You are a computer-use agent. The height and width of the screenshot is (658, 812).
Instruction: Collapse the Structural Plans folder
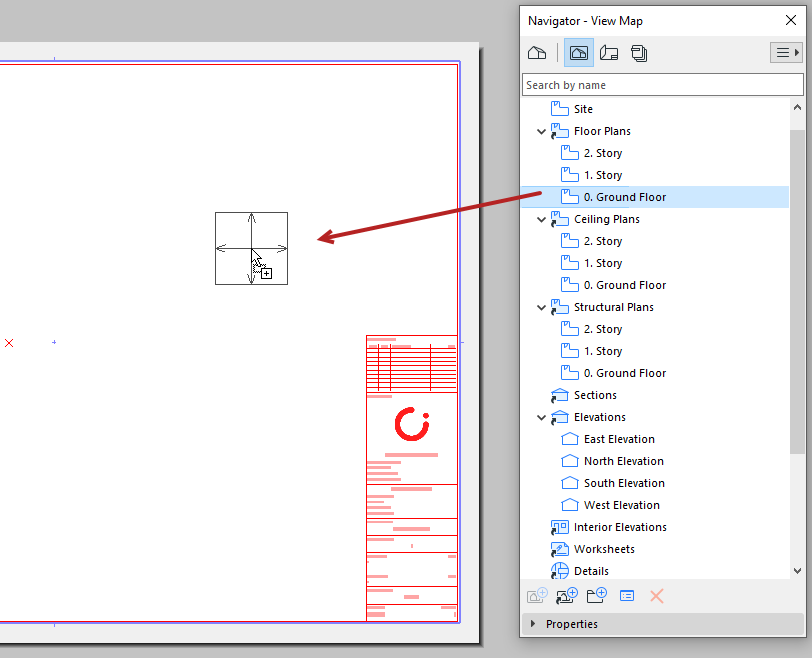tap(541, 308)
